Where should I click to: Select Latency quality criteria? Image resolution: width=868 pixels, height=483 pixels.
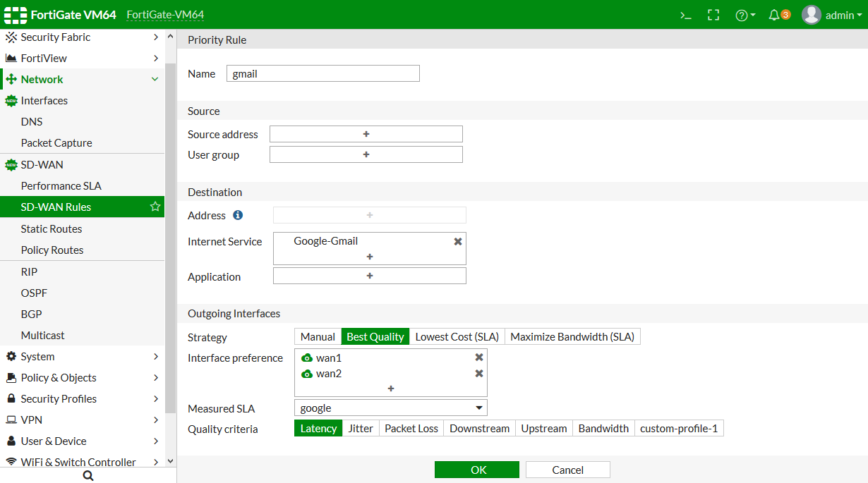point(318,429)
